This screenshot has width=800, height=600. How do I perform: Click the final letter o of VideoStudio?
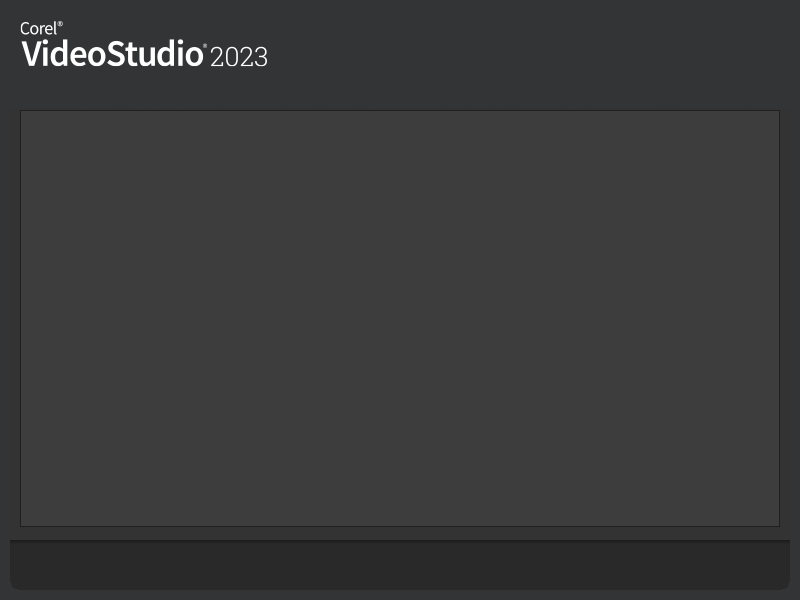[194, 56]
